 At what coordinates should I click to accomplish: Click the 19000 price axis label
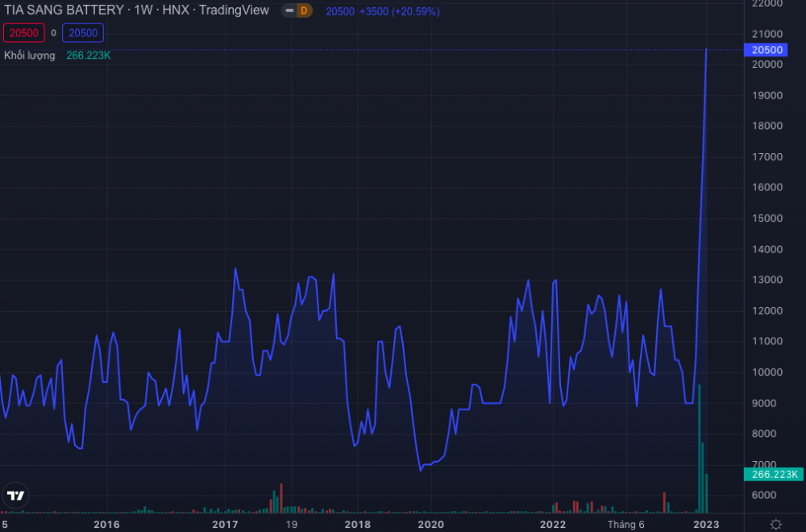[767, 96]
